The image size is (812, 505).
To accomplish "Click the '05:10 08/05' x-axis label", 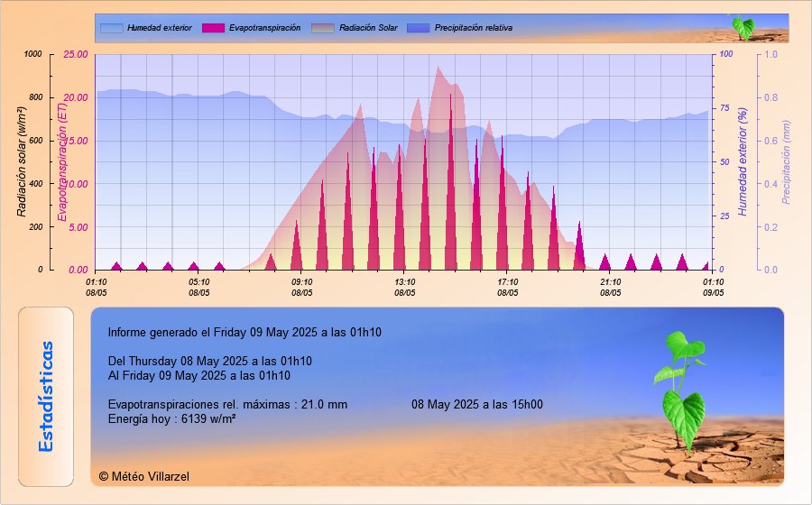I will click(x=198, y=287).
